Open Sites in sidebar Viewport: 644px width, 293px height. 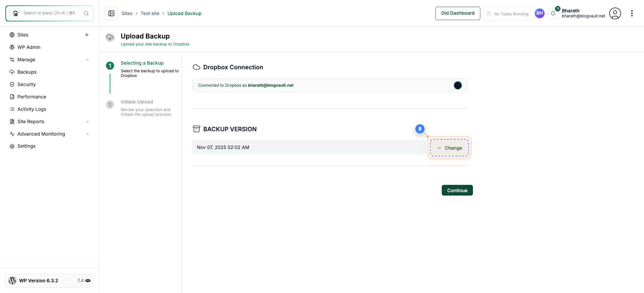pyautogui.click(x=23, y=35)
